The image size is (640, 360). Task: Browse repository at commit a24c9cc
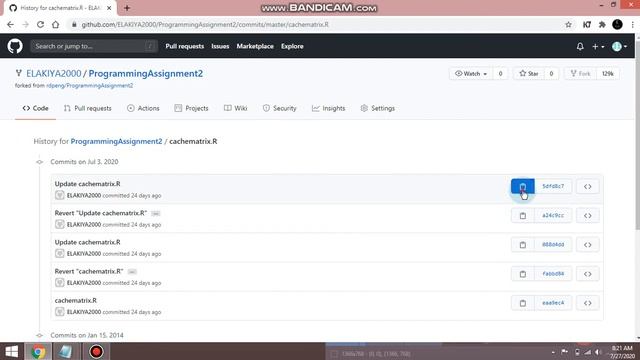[587, 216]
